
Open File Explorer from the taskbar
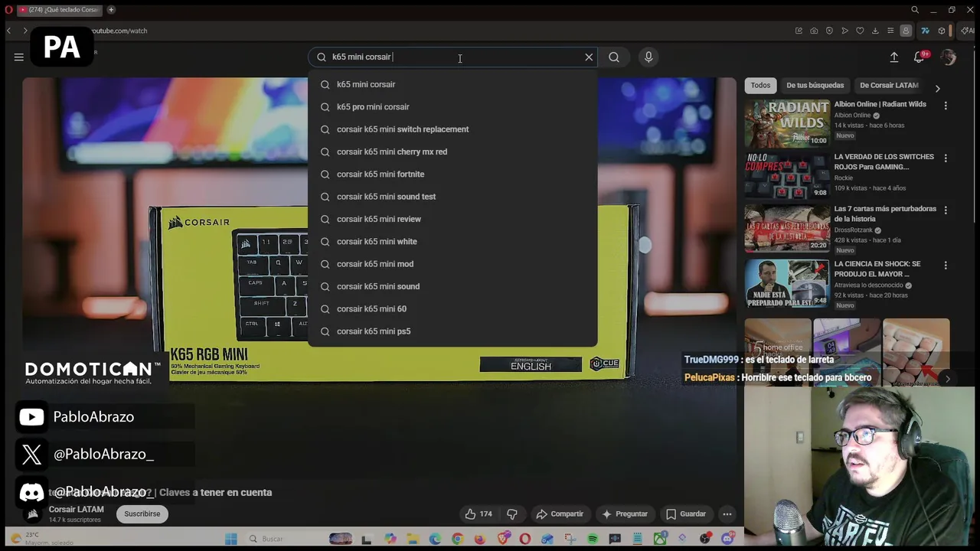tap(413, 539)
